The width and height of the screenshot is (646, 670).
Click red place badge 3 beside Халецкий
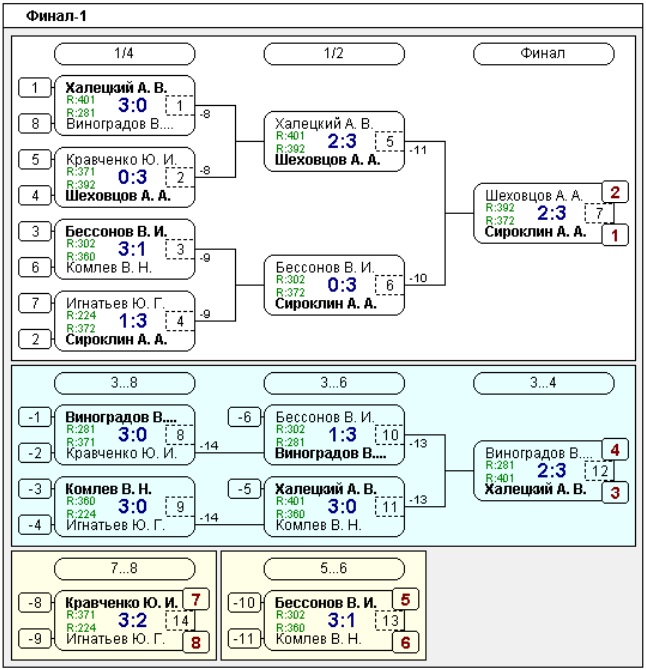[x=615, y=492]
